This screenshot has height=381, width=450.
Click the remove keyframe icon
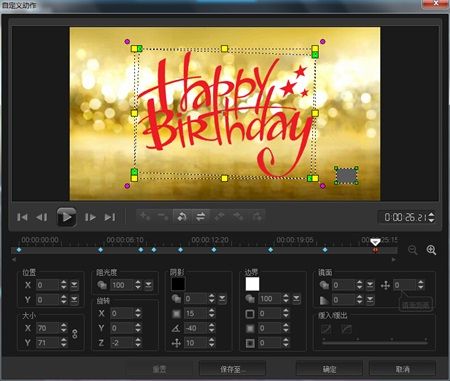pyautogui.click(x=163, y=217)
